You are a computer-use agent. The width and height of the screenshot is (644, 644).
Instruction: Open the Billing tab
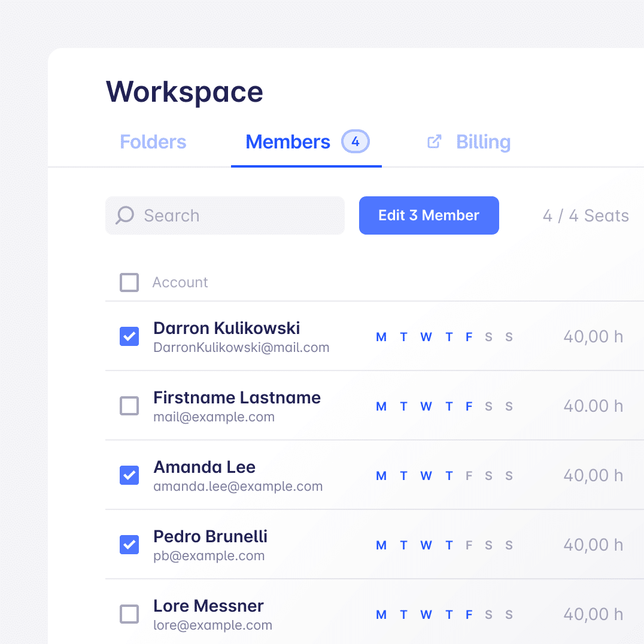pos(483,142)
